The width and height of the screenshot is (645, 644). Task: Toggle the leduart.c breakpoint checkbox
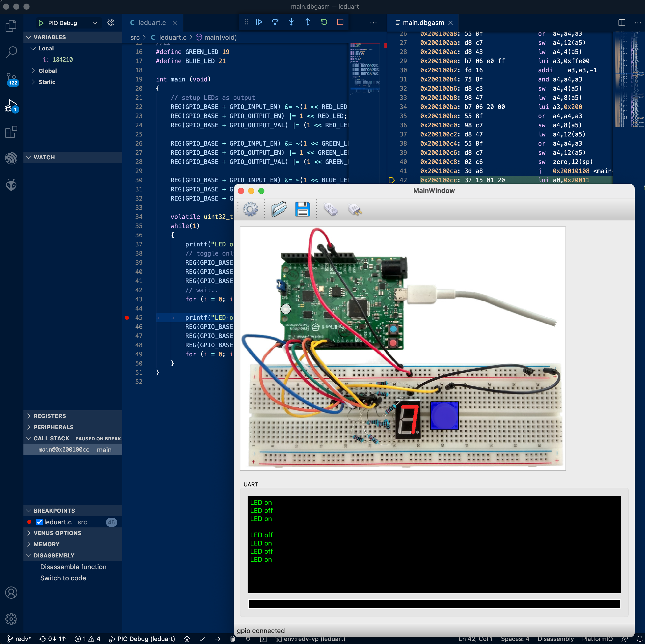(x=39, y=522)
